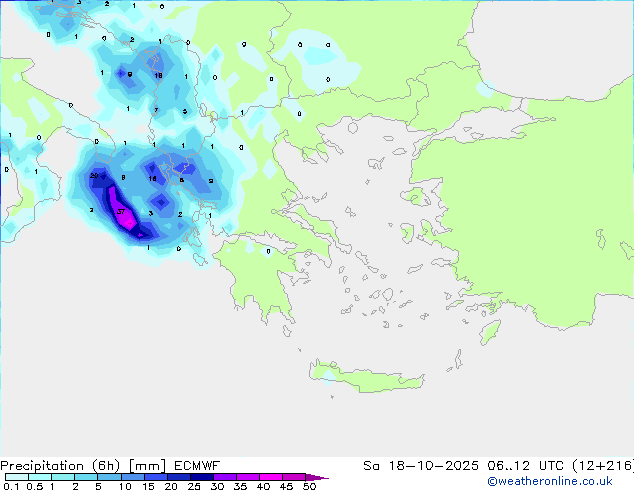Select the 0.5–1 mm legend swatch
The width and height of the screenshot is (634, 490).
(x=40, y=477)
